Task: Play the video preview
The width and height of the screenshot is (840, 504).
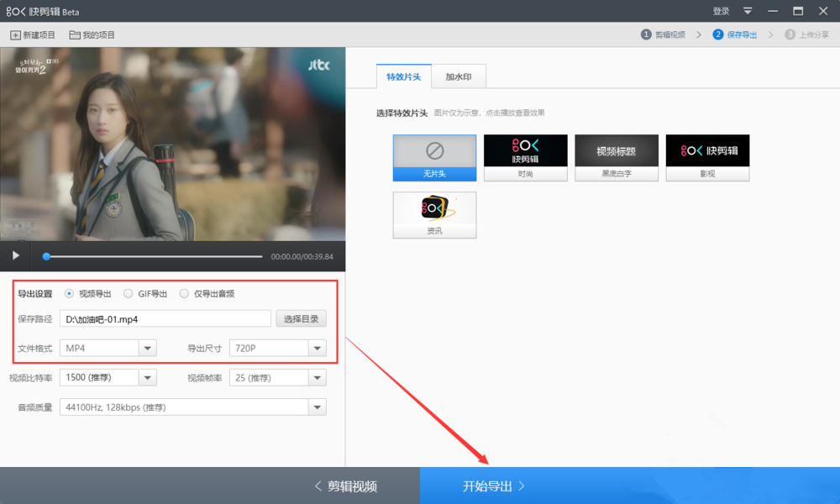Action: [15, 256]
